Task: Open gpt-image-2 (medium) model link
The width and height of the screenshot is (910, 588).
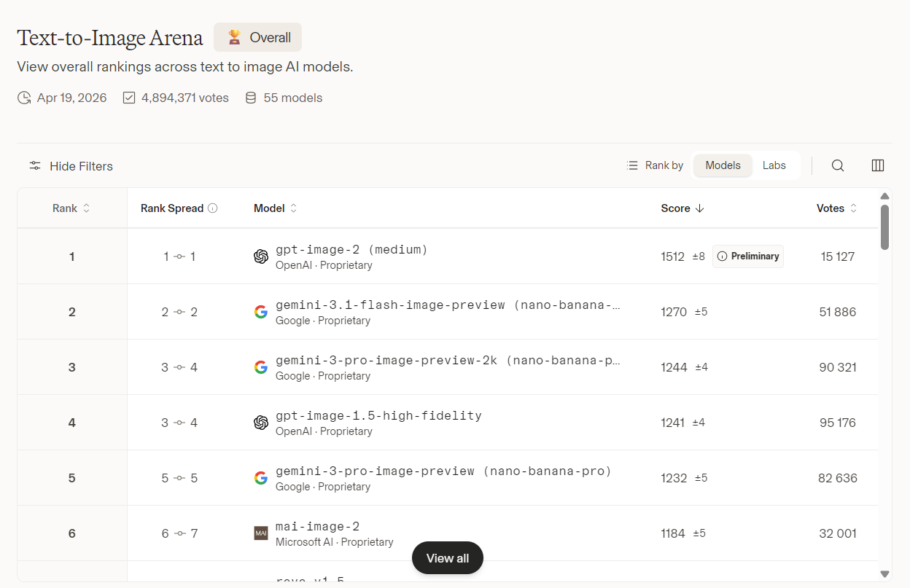Action: click(x=351, y=250)
